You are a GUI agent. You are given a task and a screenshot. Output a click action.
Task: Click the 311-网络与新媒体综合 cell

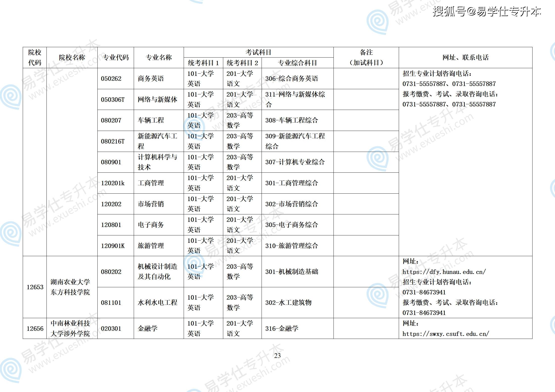(x=298, y=100)
